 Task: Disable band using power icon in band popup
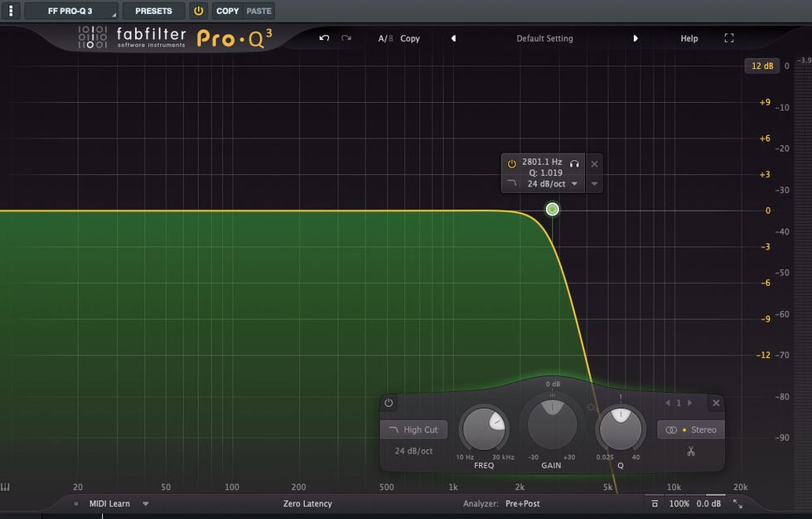point(511,163)
